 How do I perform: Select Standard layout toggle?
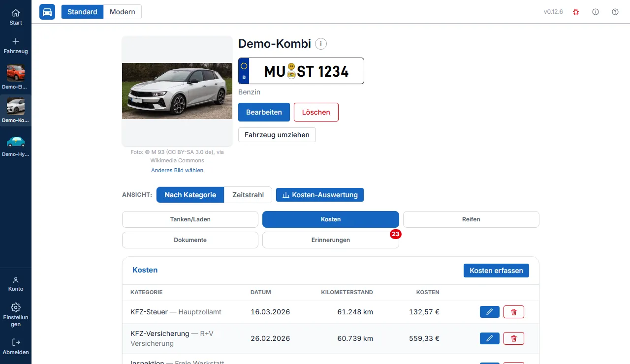(x=82, y=12)
